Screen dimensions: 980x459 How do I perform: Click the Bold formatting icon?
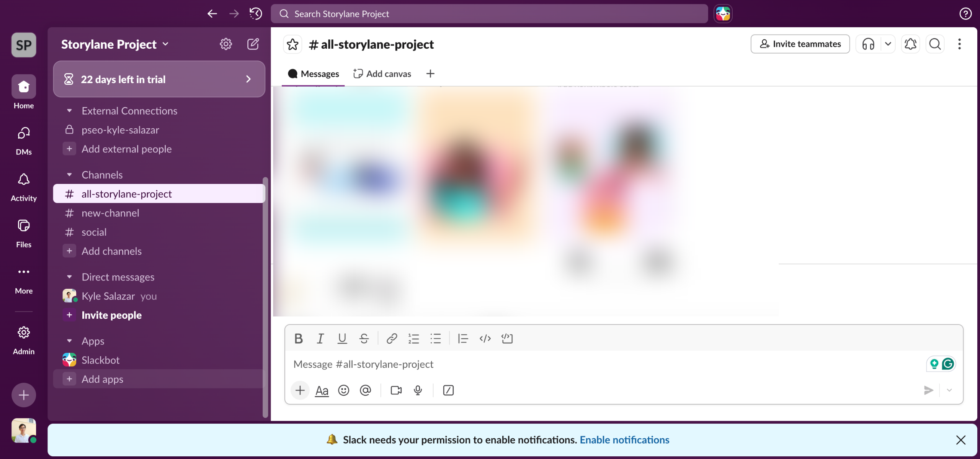299,339
